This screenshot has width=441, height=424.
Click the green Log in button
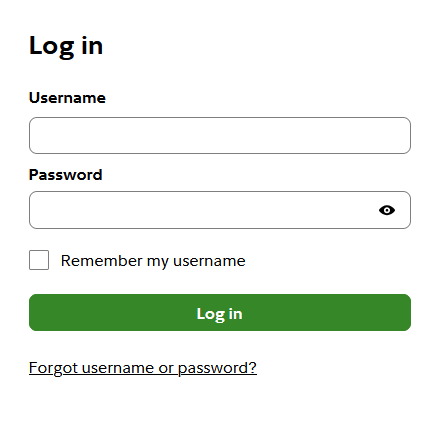coord(220,312)
